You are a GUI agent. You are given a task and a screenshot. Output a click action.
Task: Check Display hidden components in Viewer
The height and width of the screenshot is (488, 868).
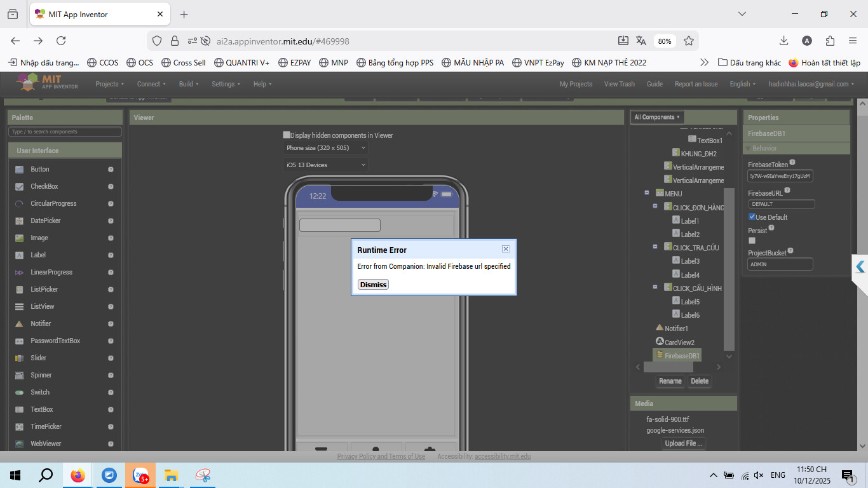tap(287, 135)
